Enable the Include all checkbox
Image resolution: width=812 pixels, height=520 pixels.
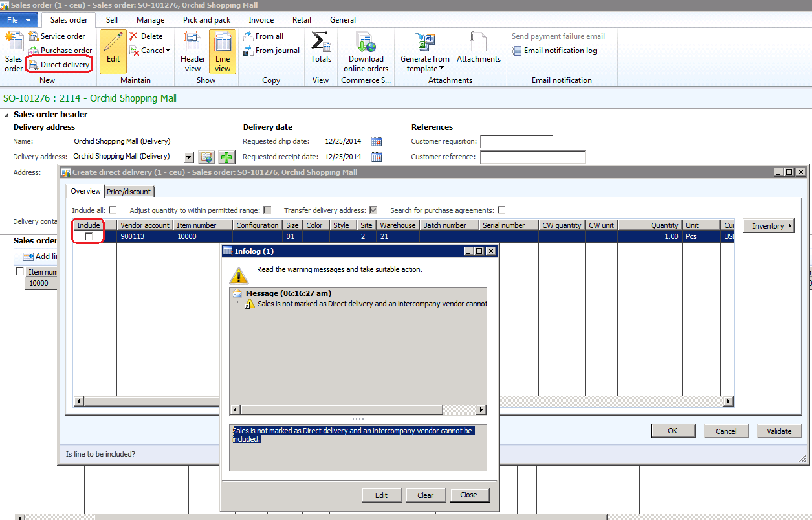113,210
